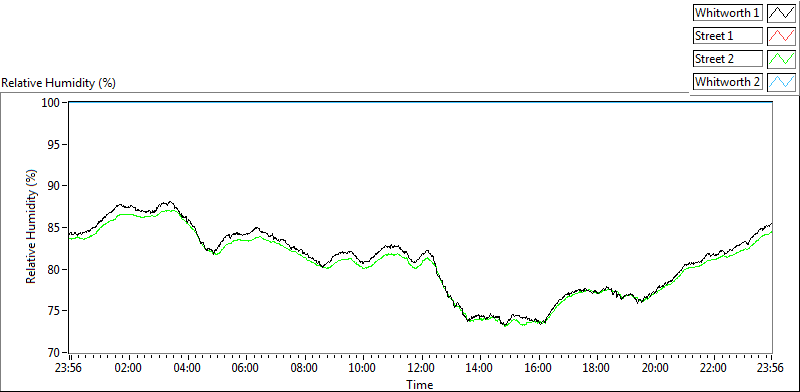The image size is (800, 392).
Task: Click the Street 2 green plot sample icon
Action: click(781, 59)
